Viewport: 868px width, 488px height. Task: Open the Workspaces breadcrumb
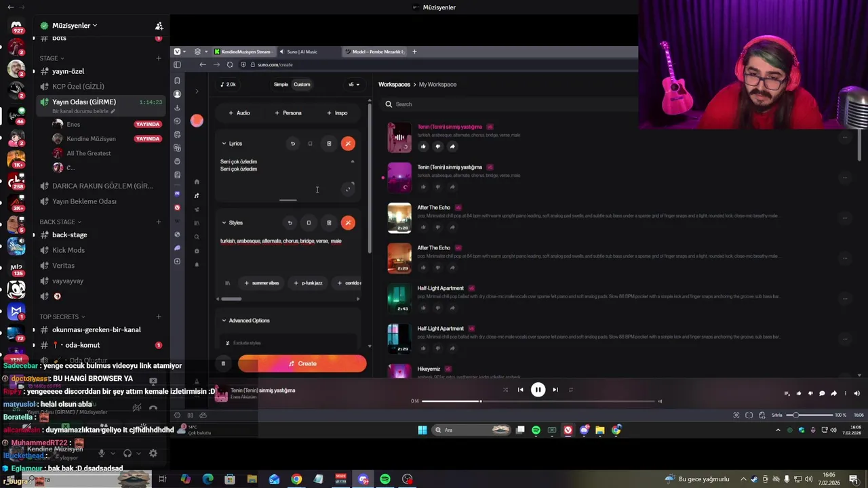click(x=394, y=85)
